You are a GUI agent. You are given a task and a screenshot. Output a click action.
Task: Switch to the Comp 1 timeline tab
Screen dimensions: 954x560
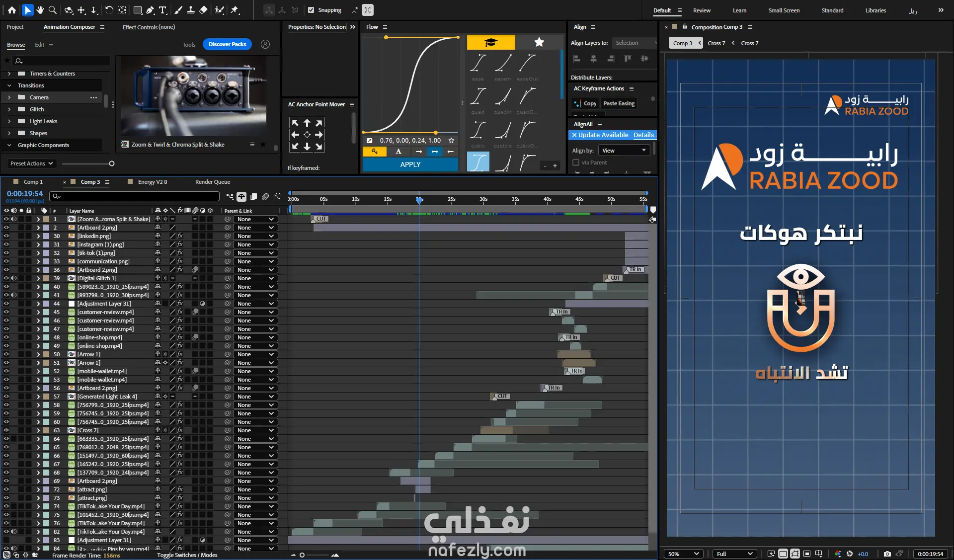[x=33, y=182]
